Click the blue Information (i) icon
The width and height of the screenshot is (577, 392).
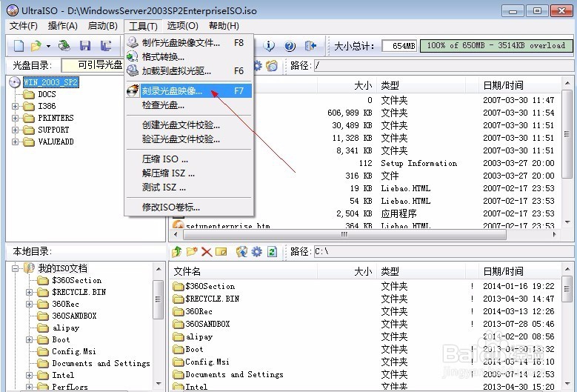point(269,46)
